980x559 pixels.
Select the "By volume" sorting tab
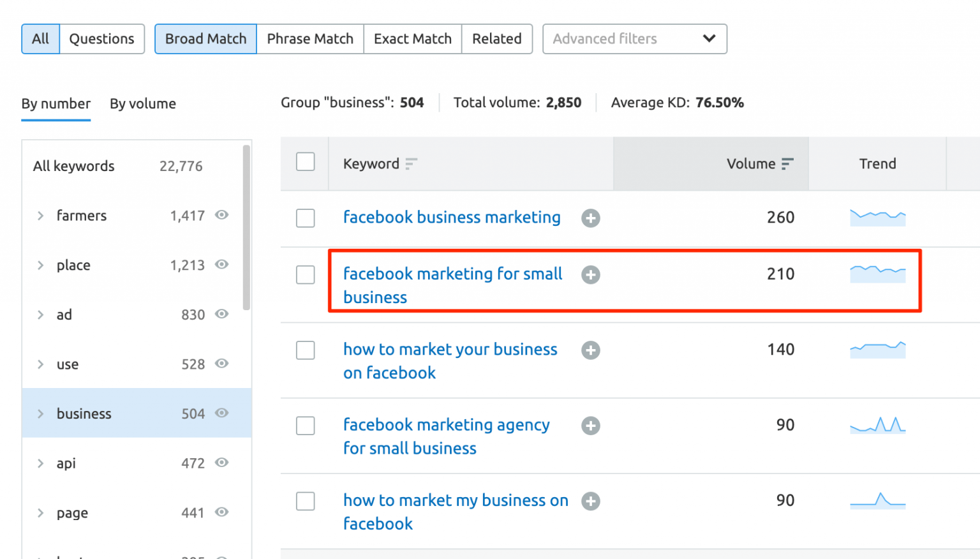[x=142, y=103]
